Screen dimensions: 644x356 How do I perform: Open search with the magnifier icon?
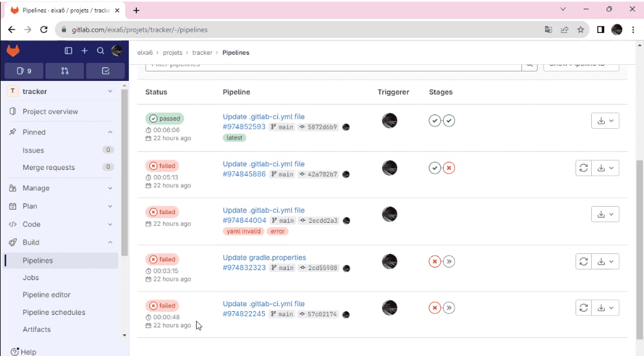point(101,51)
